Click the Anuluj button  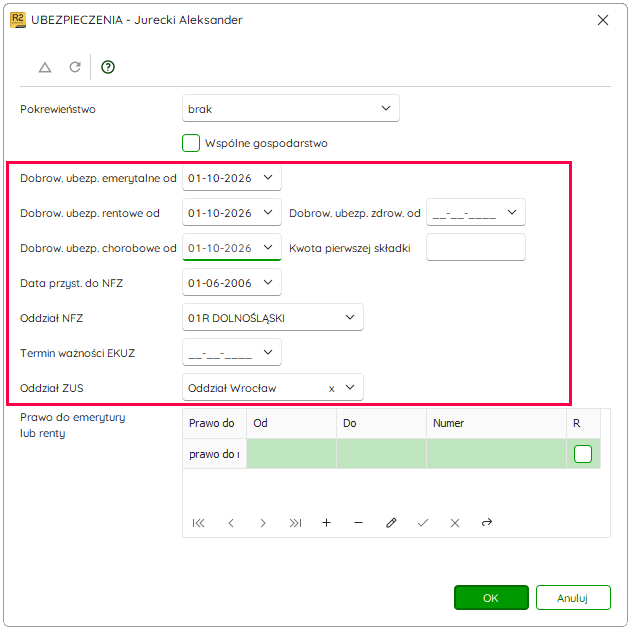click(x=573, y=597)
